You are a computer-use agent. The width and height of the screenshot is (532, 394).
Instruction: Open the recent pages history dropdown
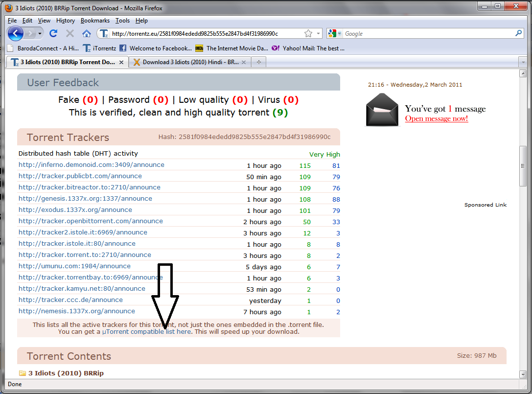click(40, 34)
